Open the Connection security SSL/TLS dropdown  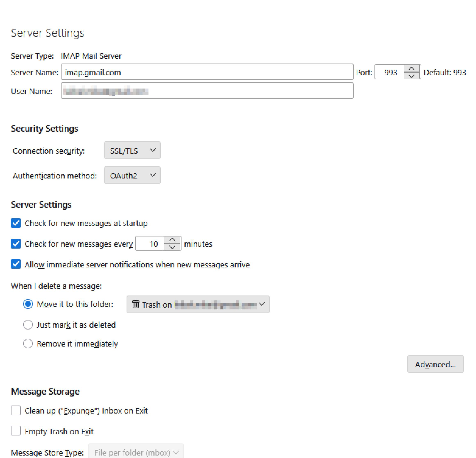(x=132, y=150)
